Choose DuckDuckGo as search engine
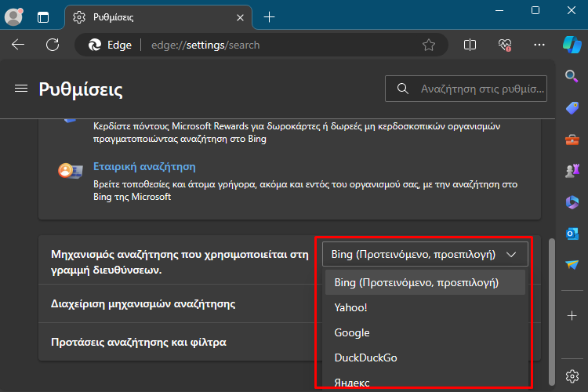 tap(425, 358)
